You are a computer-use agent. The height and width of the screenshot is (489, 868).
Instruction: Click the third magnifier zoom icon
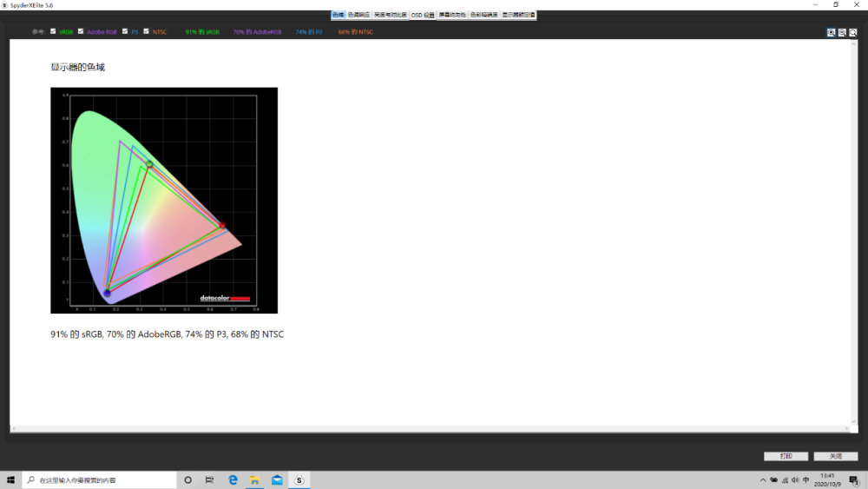853,33
